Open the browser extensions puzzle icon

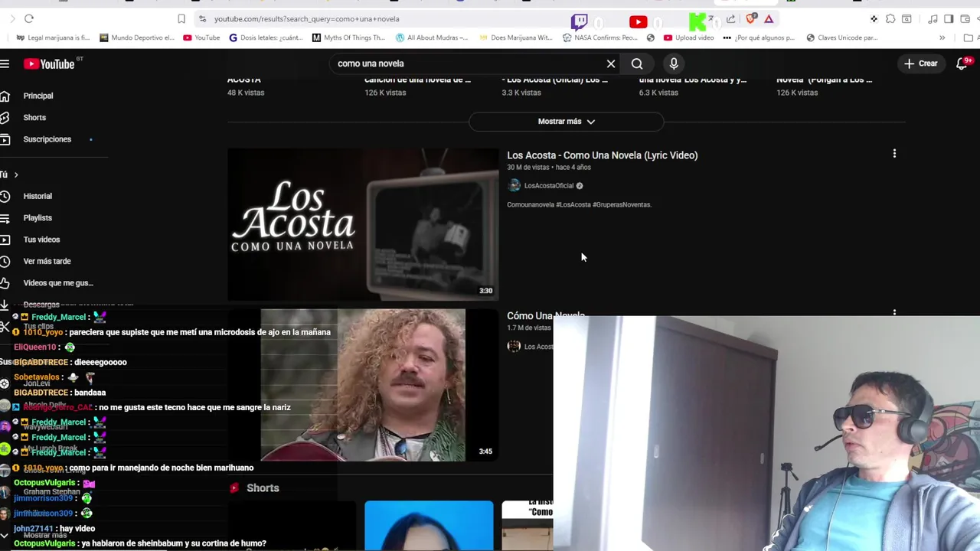pyautogui.click(x=890, y=18)
